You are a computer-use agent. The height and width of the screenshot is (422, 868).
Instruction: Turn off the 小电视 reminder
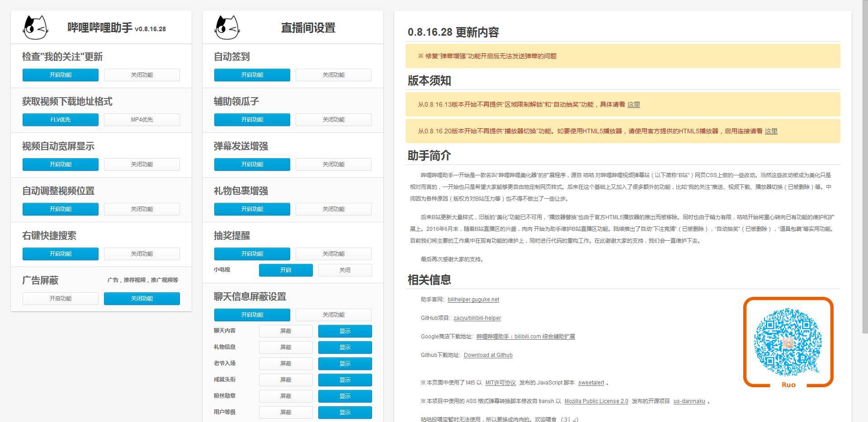pos(344,270)
